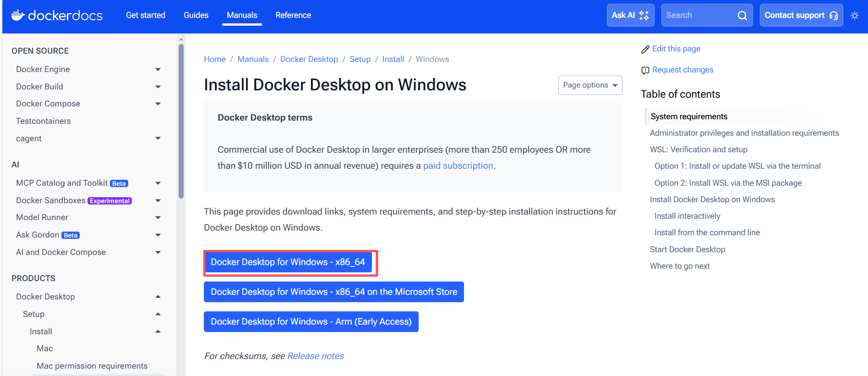Jump to Administrator privileges and installation requirements
Screen dimensions: 868x376
pyautogui.click(x=744, y=133)
